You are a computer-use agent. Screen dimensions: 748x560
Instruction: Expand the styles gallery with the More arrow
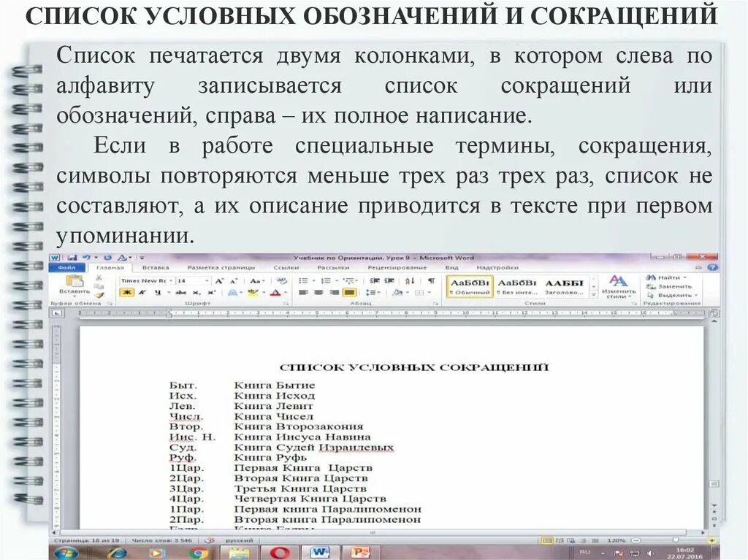594,295
